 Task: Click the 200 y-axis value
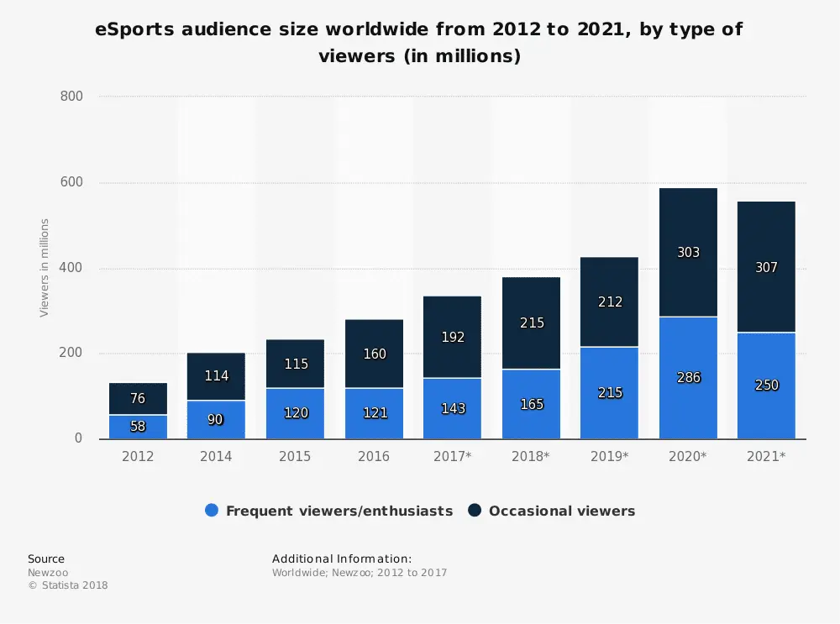71,353
